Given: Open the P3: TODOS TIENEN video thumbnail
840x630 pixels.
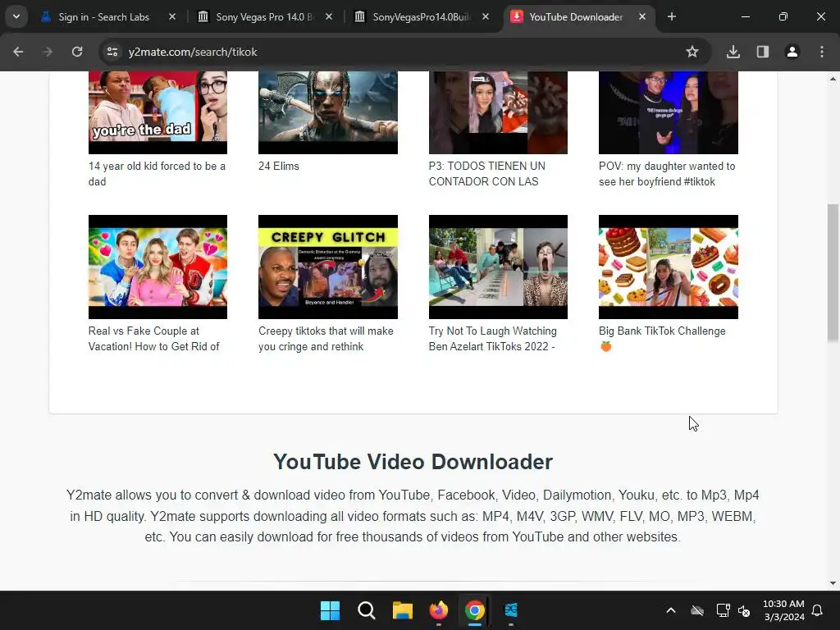Looking at the screenshot, I should tap(498, 112).
